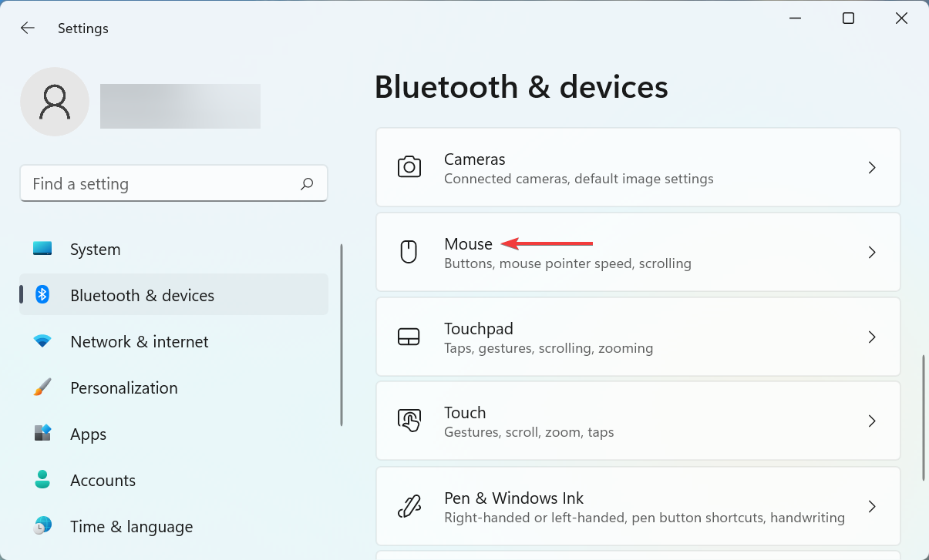Select Apps in the sidebar

(x=88, y=434)
